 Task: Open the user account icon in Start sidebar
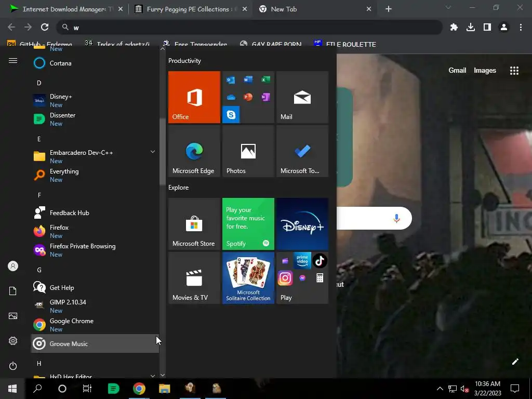(13, 266)
